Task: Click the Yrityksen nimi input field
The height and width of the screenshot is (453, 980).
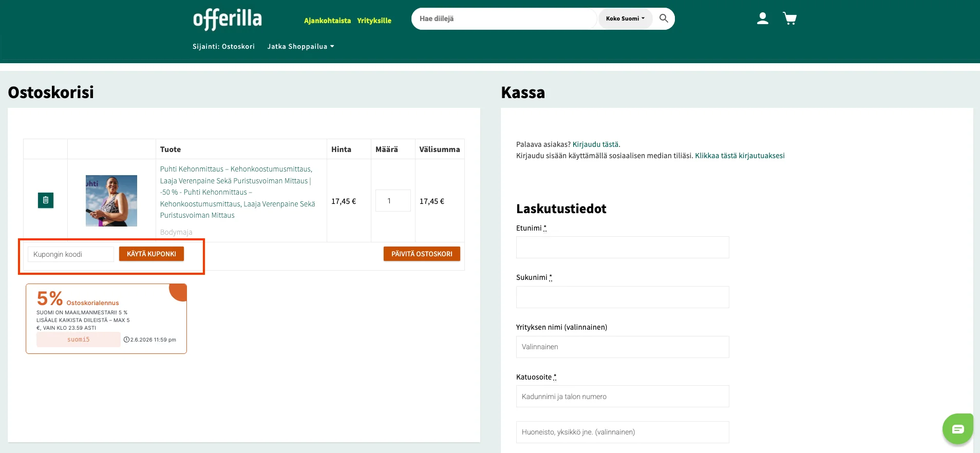Action: (x=623, y=347)
